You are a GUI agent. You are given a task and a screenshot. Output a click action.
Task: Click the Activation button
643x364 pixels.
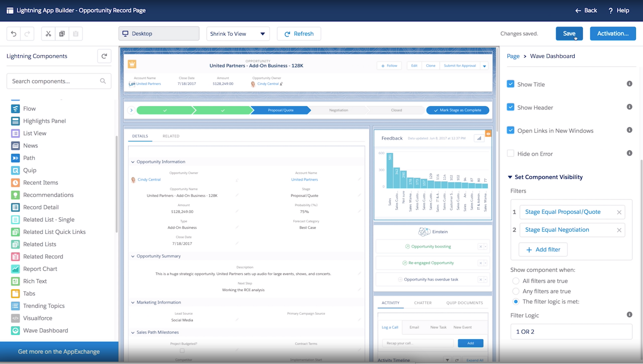click(x=613, y=33)
